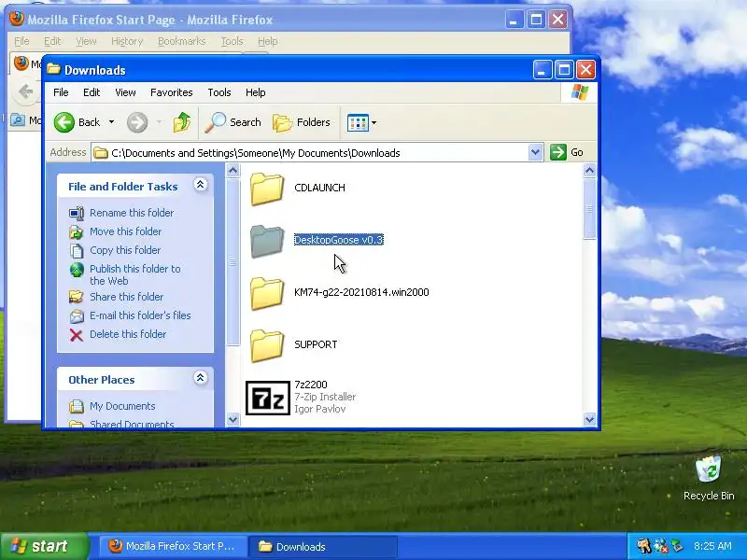Click the SUPPORT folder name
Viewport: 747px width, 560px height.
pyautogui.click(x=316, y=344)
